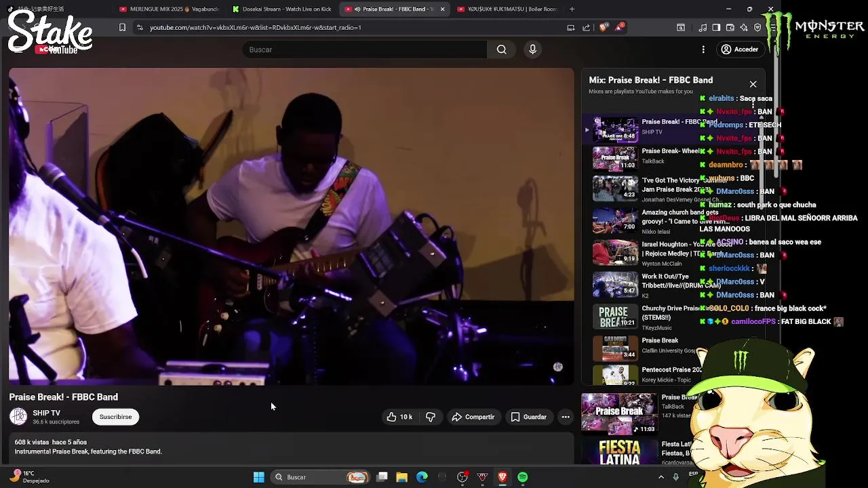Click the channel watermark on the video
Viewport: 868px width, 488px height.
557,367
